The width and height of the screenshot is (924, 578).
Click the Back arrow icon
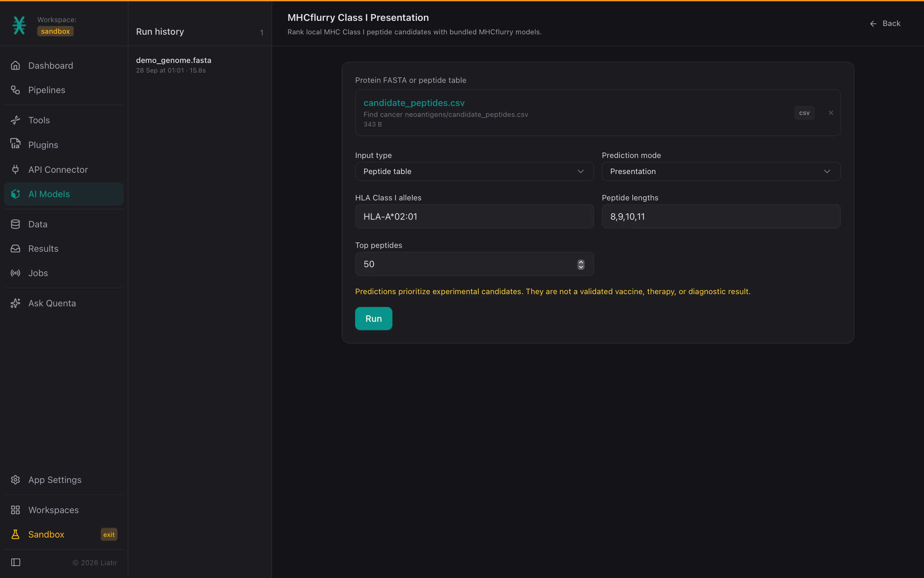click(873, 24)
